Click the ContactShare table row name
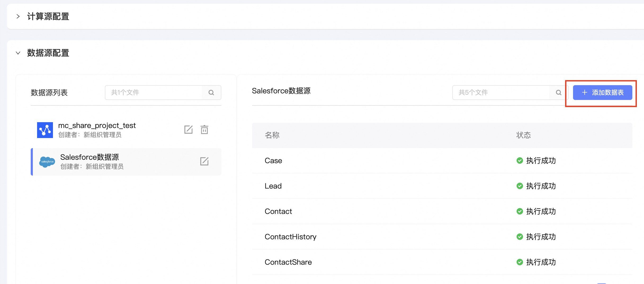The image size is (644, 284). [x=288, y=262]
